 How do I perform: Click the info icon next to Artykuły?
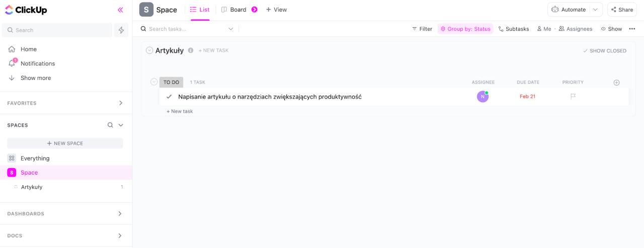coord(191,50)
